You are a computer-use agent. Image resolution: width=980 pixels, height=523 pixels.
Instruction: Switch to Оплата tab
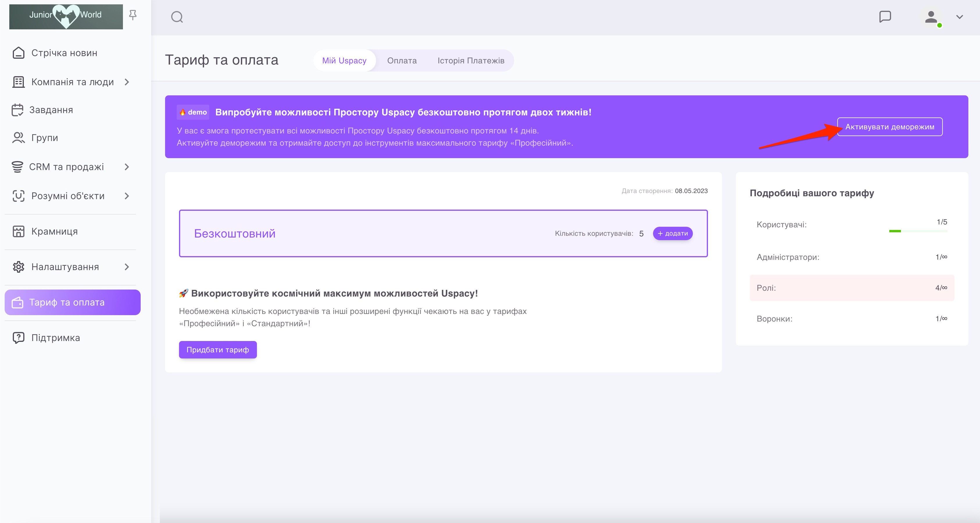click(402, 60)
